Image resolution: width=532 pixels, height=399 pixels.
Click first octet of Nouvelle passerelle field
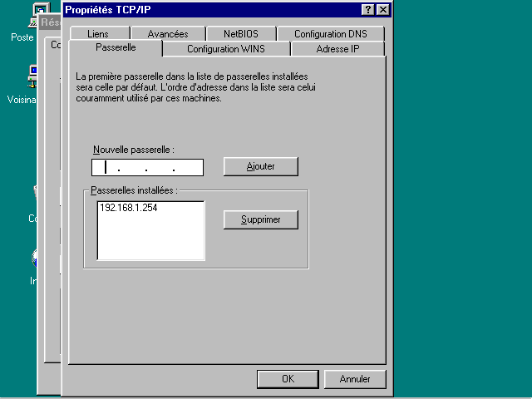(x=105, y=168)
